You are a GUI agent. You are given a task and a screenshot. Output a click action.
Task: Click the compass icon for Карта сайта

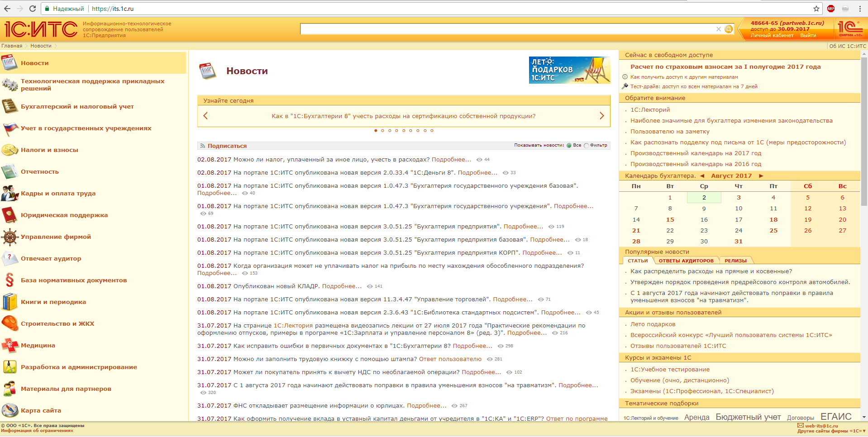point(9,410)
